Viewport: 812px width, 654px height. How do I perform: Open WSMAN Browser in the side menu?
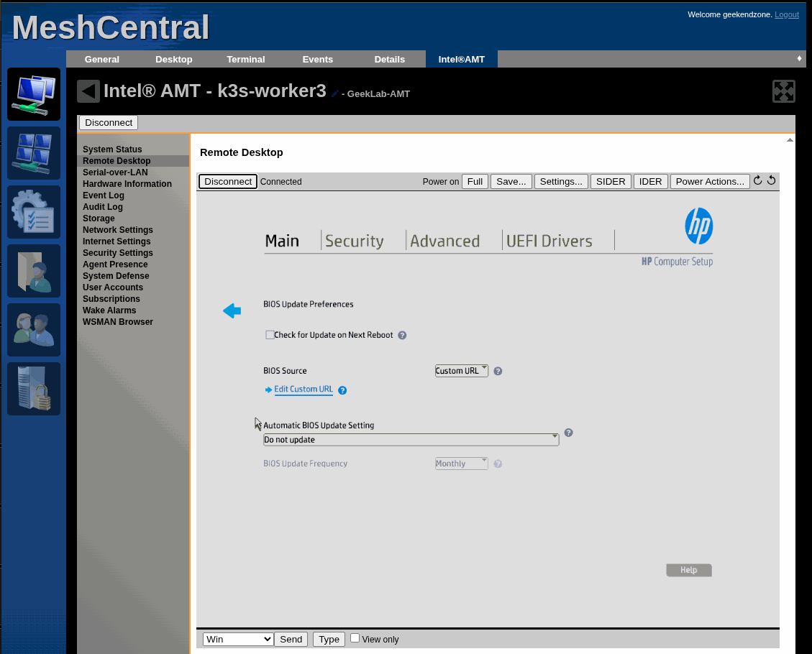pos(117,322)
